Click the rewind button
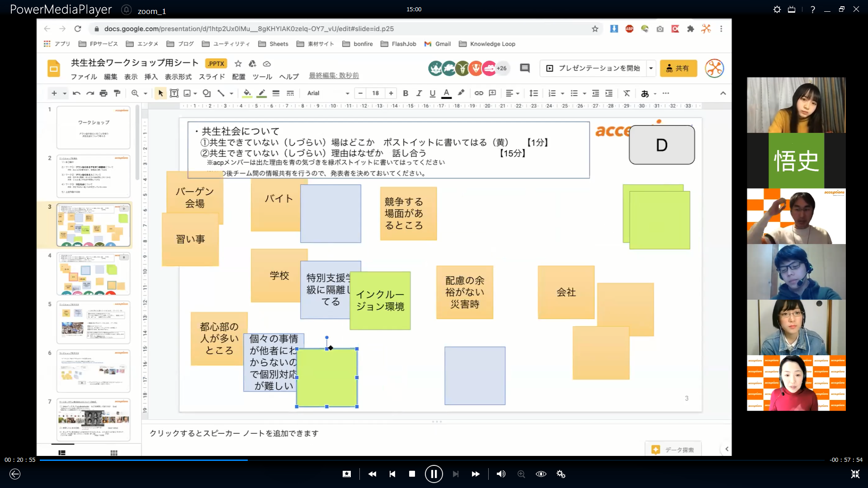Viewport: 868px width, 488px height. click(x=372, y=474)
